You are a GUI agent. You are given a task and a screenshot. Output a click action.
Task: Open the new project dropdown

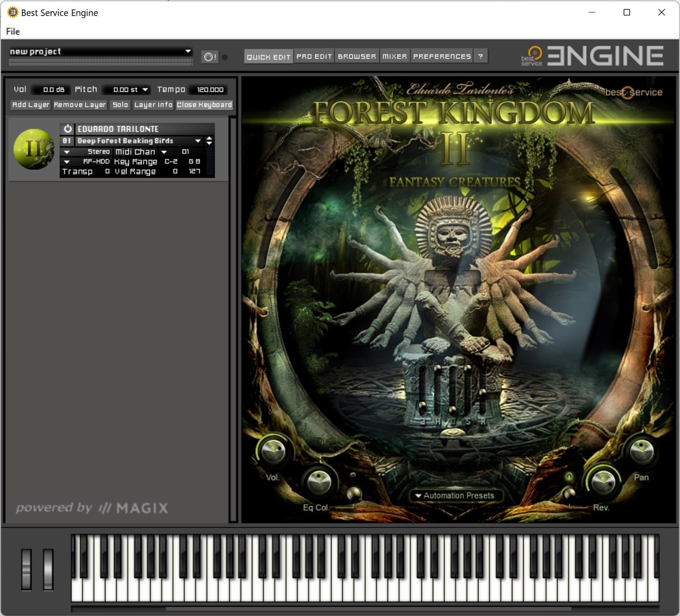click(188, 51)
